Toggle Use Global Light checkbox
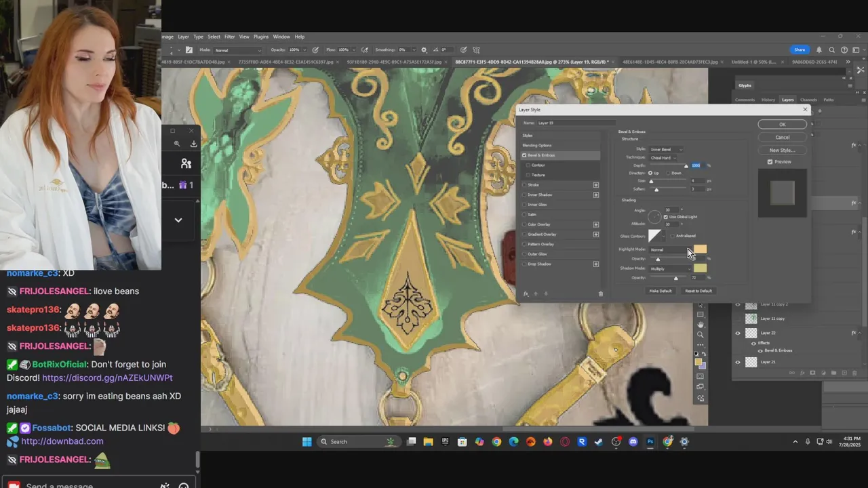This screenshot has height=488, width=868. 666,217
